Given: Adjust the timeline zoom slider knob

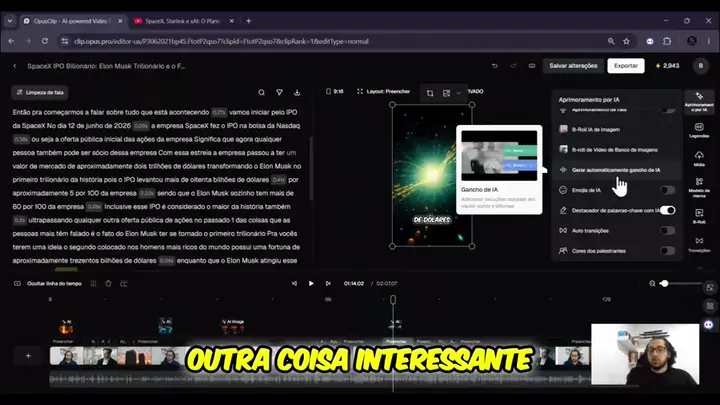Looking at the screenshot, I should pos(664,283).
